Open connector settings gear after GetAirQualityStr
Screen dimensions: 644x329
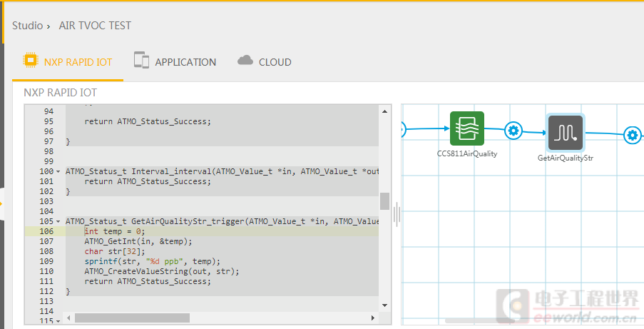click(633, 135)
